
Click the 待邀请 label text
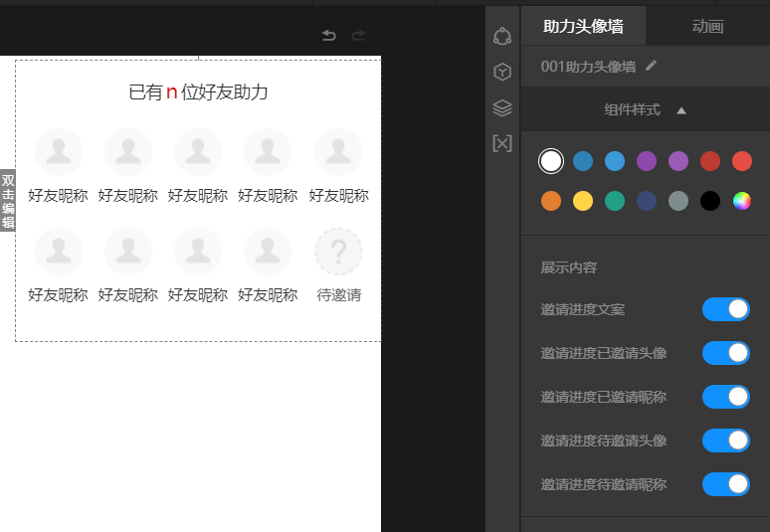[x=339, y=295]
